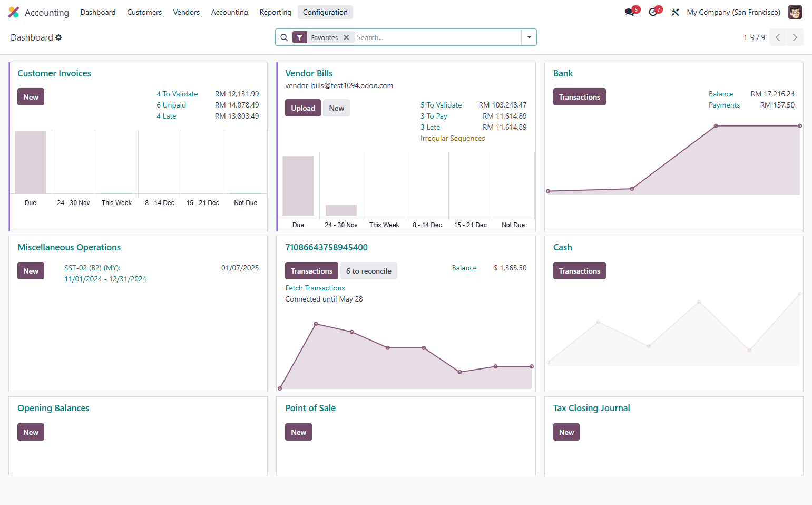Open the Vendors menu
The image size is (812, 505).
[x=187, y=12]
